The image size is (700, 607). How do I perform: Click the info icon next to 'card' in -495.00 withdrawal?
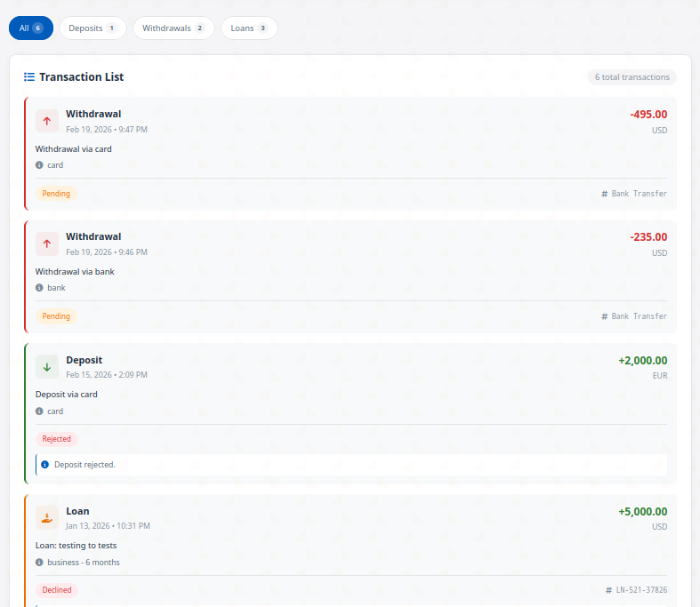coord(39,165)
